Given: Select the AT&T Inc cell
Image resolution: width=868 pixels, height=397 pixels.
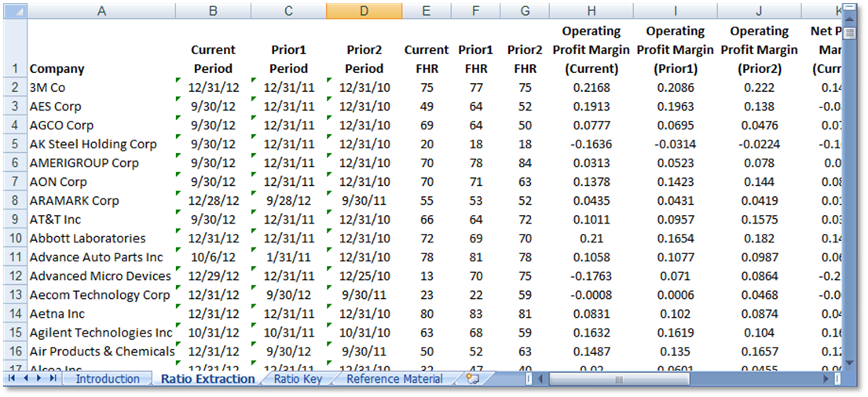Looking at the screenshot, I should tap(101, 219).
